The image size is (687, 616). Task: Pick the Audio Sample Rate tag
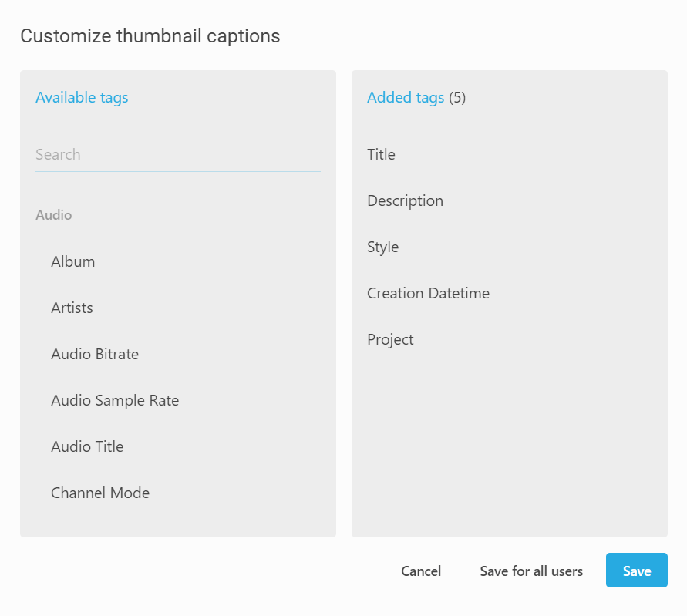[115, 400]
